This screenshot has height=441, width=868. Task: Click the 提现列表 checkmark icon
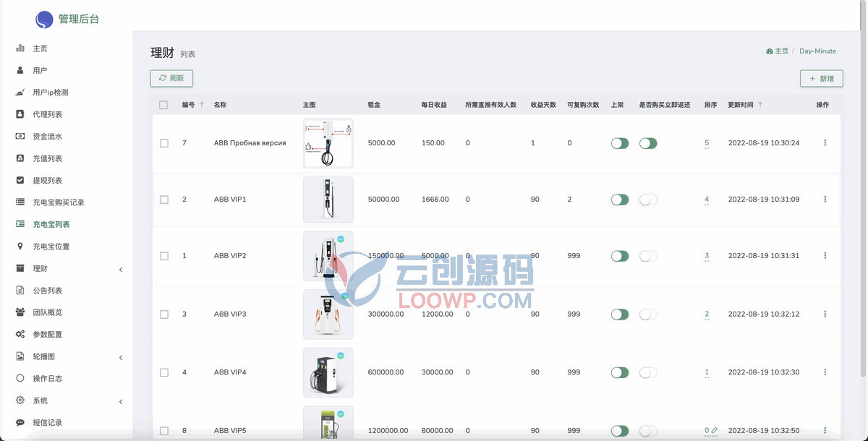(20, 181)
